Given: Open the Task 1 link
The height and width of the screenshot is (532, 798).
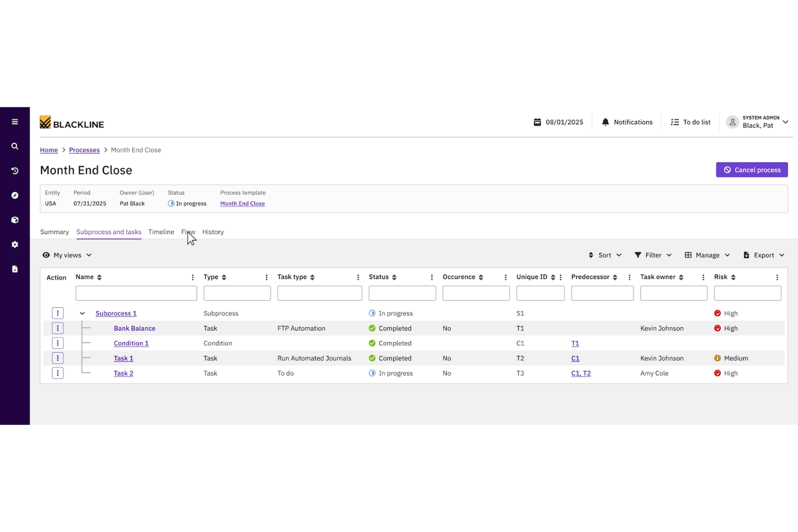Looking at the screenshot, I should [123, 358].
